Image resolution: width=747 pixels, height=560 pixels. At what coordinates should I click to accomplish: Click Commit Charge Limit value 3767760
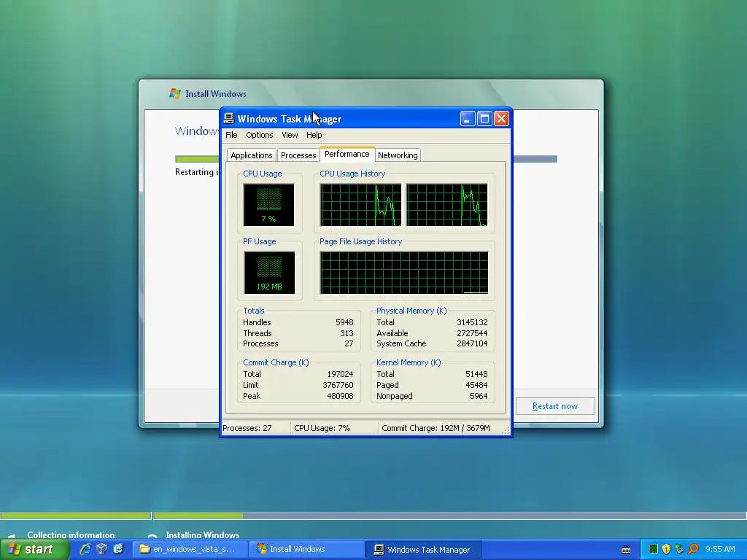pos(338,385)
